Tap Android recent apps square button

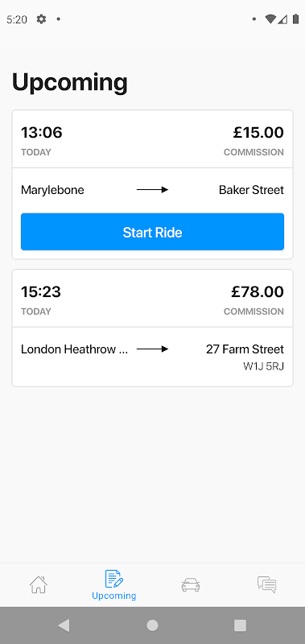(240, 625)
